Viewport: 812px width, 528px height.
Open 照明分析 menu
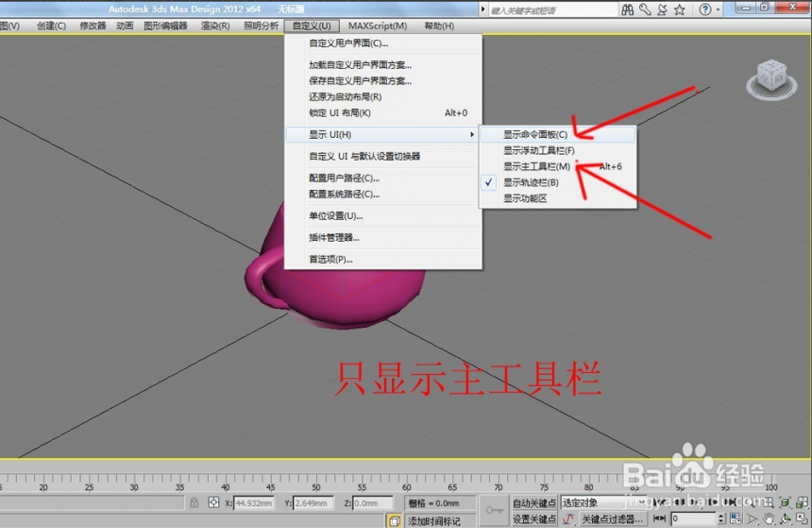click(261, 26)
